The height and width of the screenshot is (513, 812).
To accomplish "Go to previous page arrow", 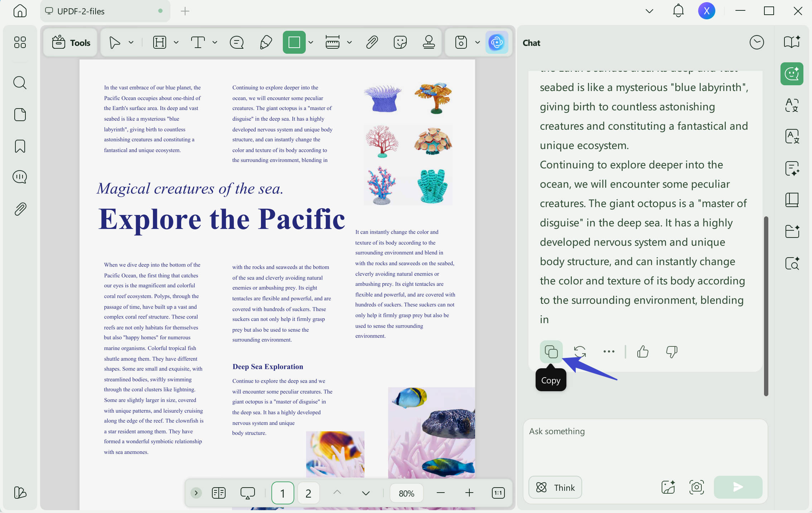I will pyautogui.click(x=337, y=493).
